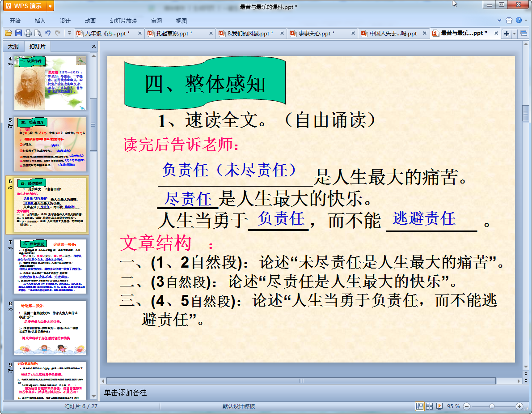Open Print Preview from the toolbar

[38, 33]
